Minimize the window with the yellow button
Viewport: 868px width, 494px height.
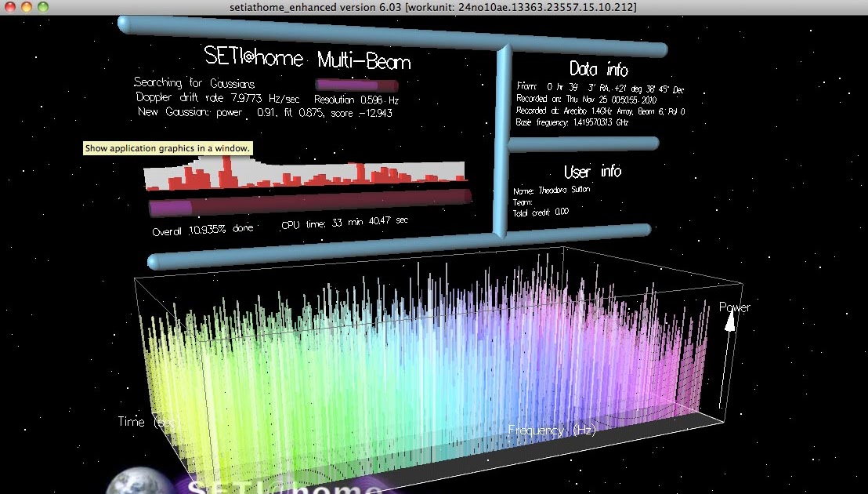tap(26, 7)
